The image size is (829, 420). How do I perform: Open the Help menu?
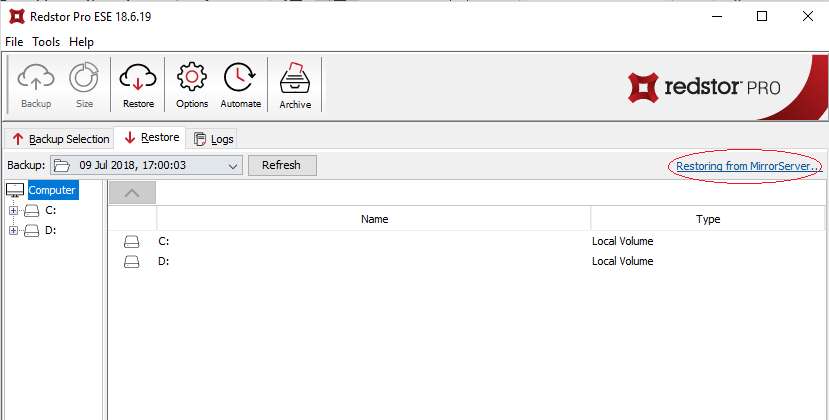coord(81,42)
